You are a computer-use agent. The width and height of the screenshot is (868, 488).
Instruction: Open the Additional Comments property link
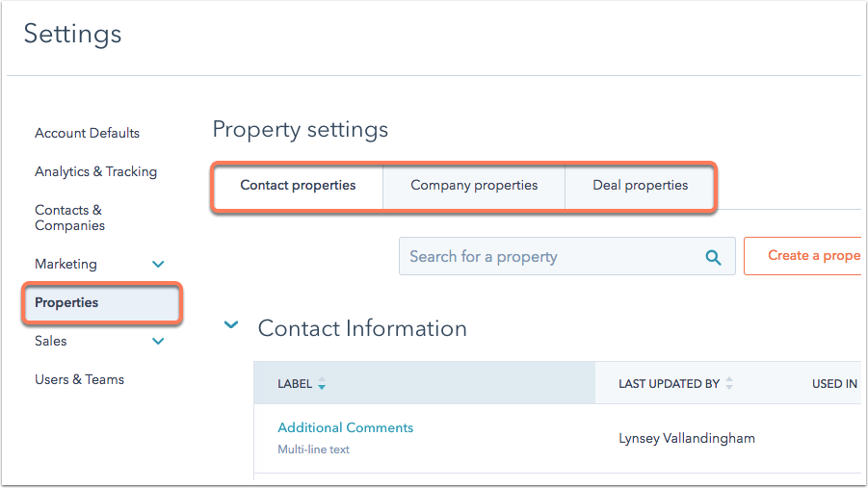(x=346, y=427)
